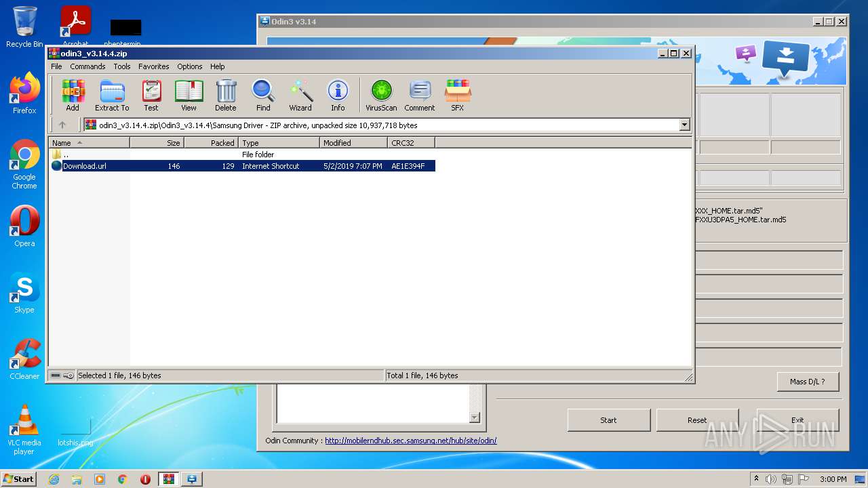Viewport: 868px width, 488px height.
Task: Click Odin3 taskbar button
Action: pos(192,479)
